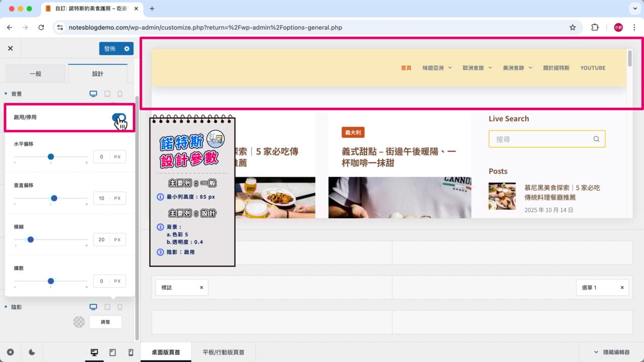
Task: Collapse editor via 隱藏編輯器
Action: (611, 352)
